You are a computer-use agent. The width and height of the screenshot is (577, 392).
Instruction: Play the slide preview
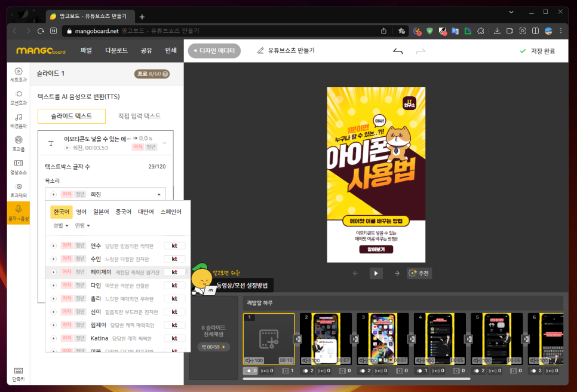376,273
